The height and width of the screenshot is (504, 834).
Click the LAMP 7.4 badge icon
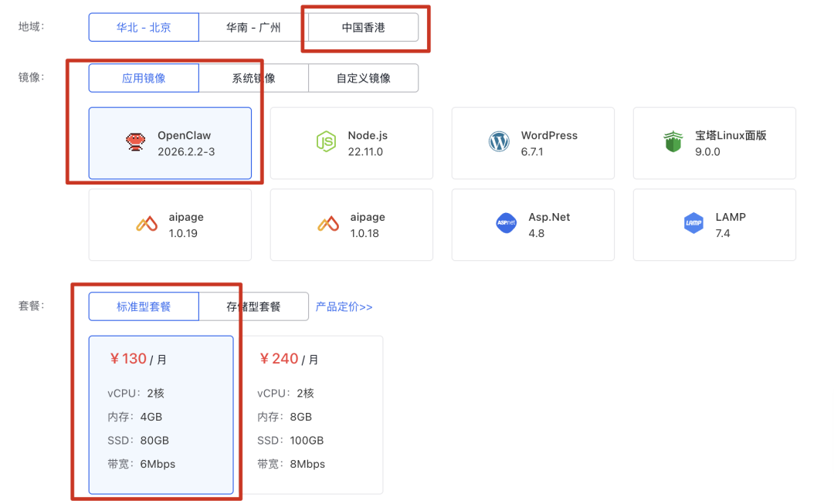(694, 222)
